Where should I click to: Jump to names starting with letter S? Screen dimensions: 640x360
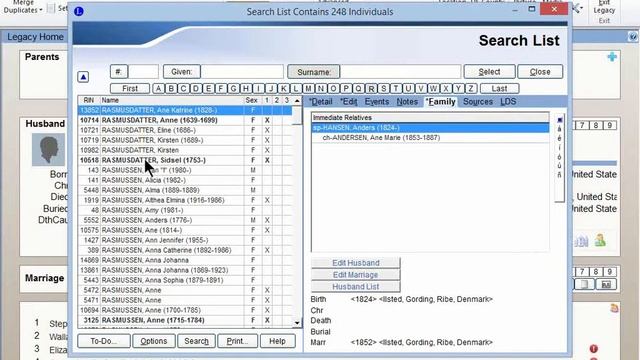click(x=383, y=89)
